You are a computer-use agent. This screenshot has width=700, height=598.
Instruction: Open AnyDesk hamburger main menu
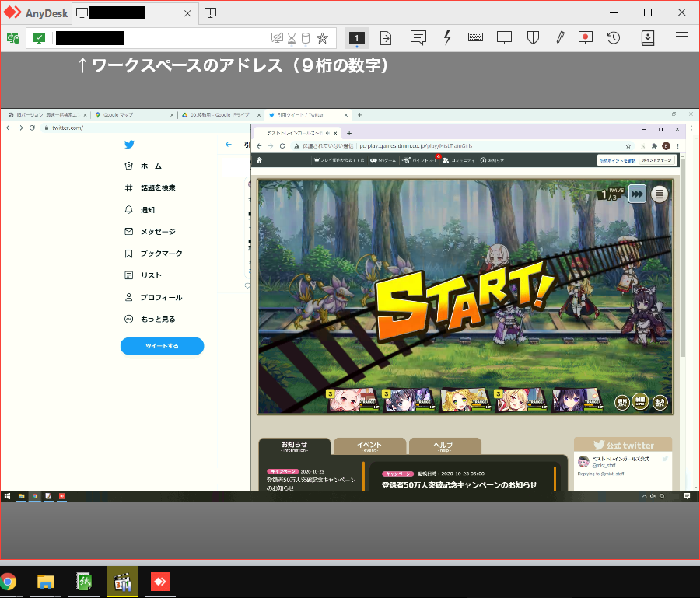[x=682, y=37]
